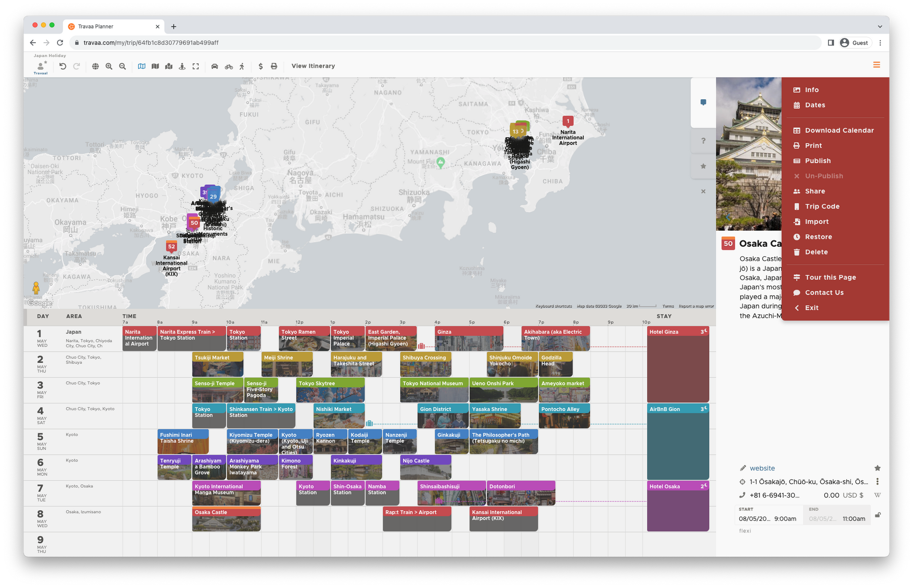The image size is (913, 588).
Task: Toggle car driving travel mode
Action: 215,66
